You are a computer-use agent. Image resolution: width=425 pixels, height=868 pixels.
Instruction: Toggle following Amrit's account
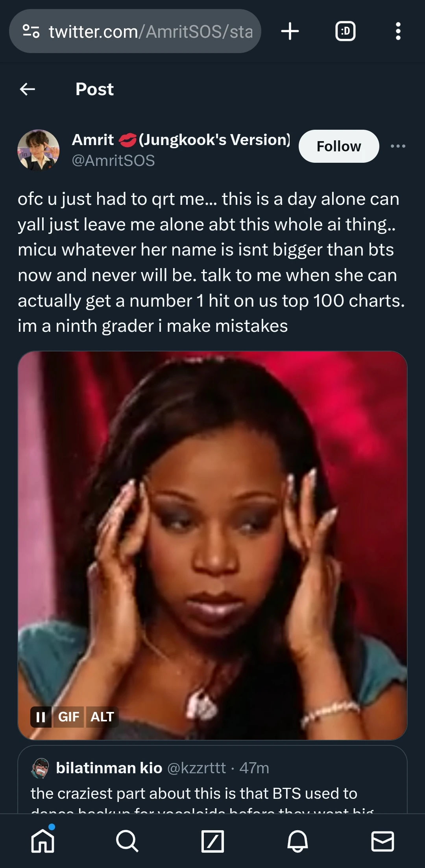tap(339, 146)
